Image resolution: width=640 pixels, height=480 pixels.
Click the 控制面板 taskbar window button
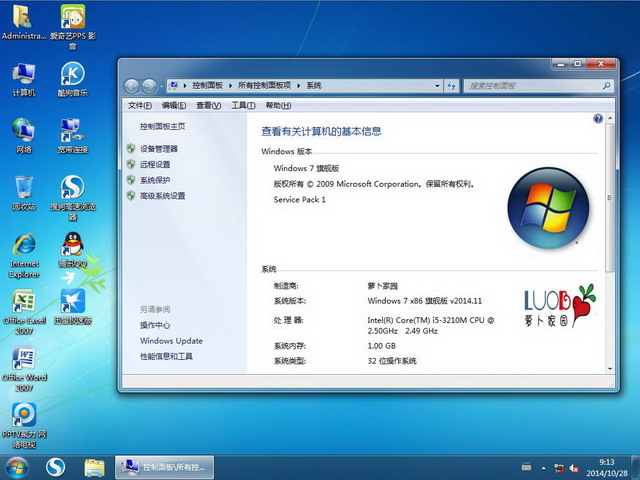(x=165, y=467)
